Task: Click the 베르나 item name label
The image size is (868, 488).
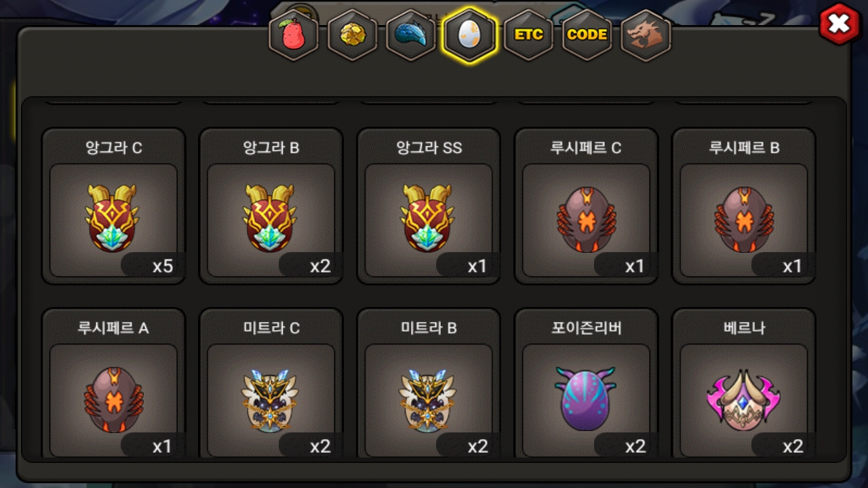Action: (x=744, y=328)
